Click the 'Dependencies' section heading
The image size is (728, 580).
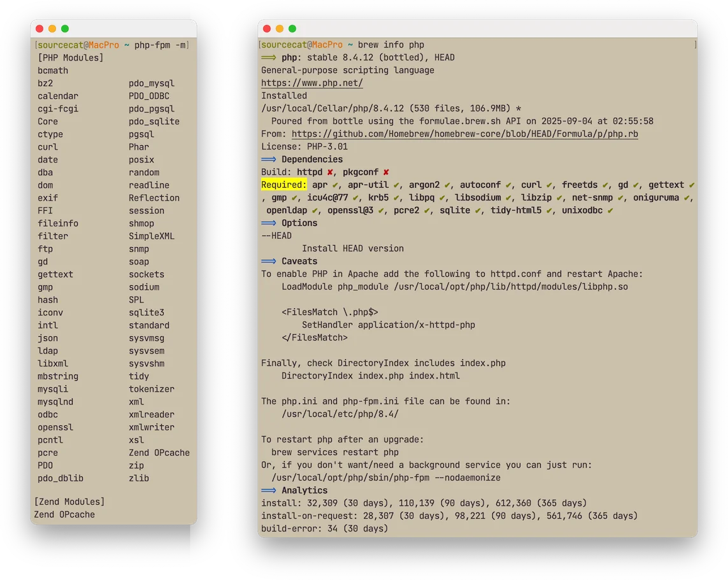pyautogui.click(x=312, y=159)
